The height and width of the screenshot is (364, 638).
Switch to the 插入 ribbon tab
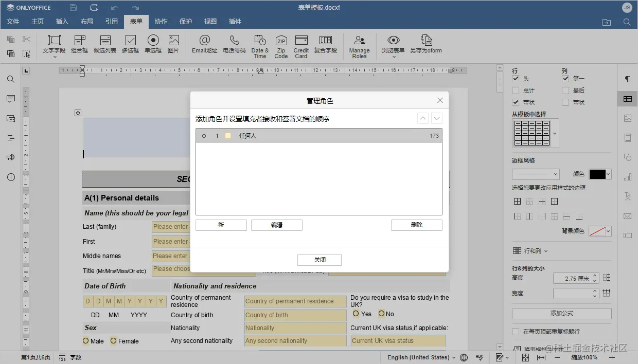62,21
